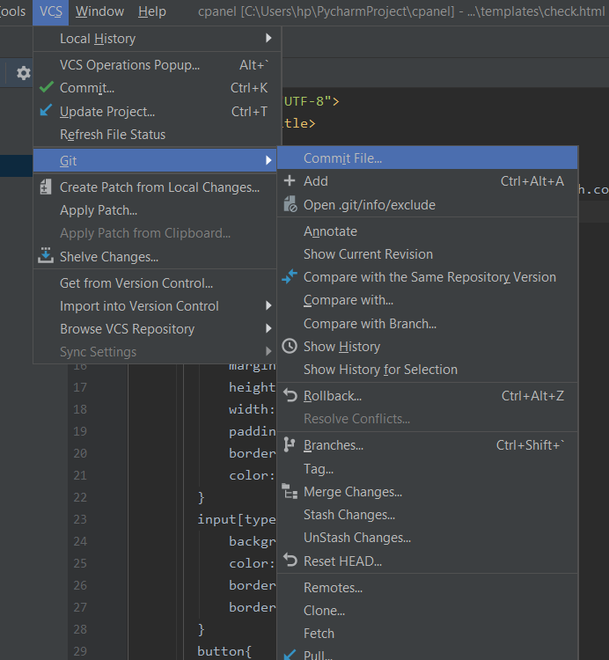Open the Window menu
The width and height of the screenshot is (609, 660).
pyautogui.click(x=100, y=11)
